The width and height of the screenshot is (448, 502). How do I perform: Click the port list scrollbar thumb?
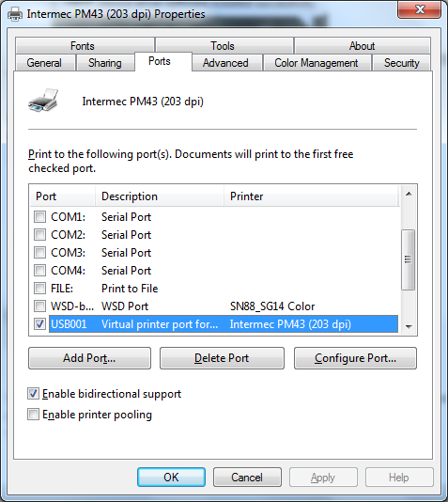point(408,259)
